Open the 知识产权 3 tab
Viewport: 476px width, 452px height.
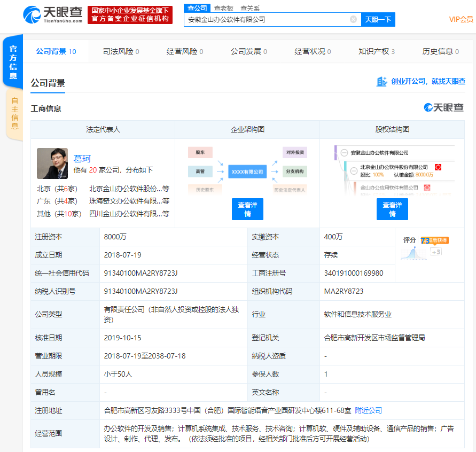pos(377,51)
